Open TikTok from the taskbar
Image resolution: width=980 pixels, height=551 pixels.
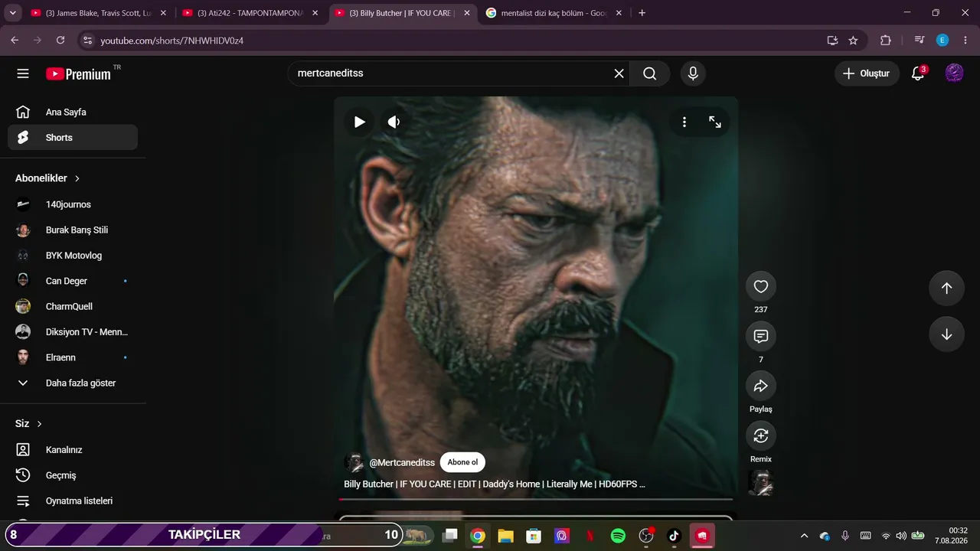point(674,536)
